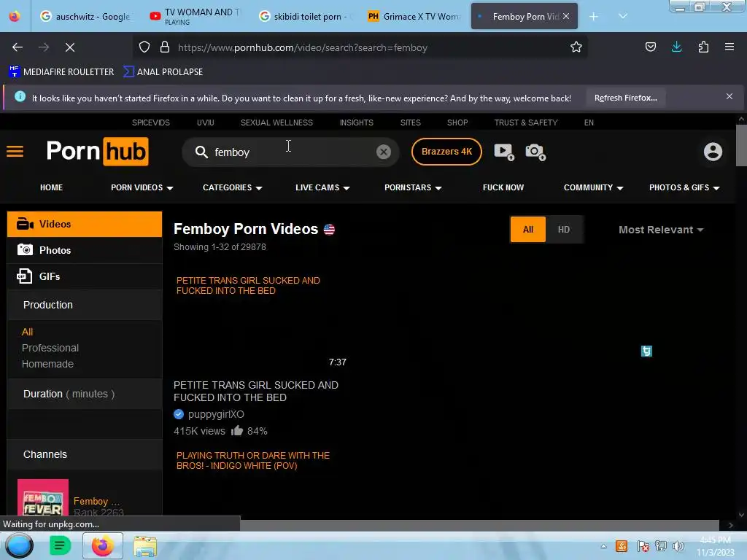Open the network tray icon

tap(661, 546)
